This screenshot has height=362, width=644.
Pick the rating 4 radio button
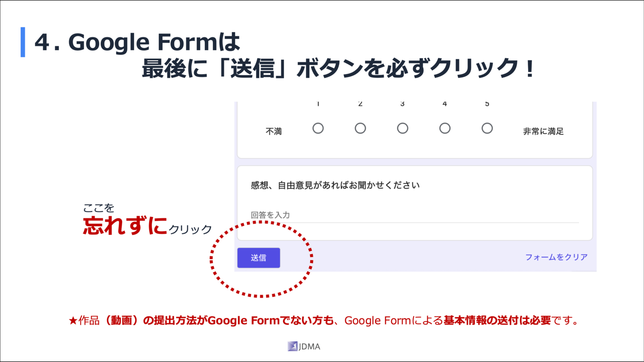click(x=445, y=128)
